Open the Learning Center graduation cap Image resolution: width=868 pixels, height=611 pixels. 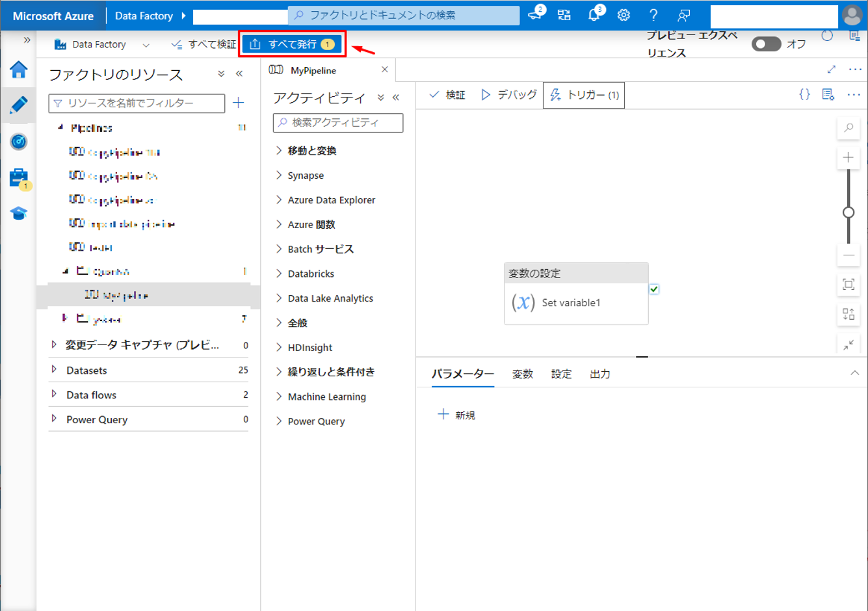tap(18, 213)
